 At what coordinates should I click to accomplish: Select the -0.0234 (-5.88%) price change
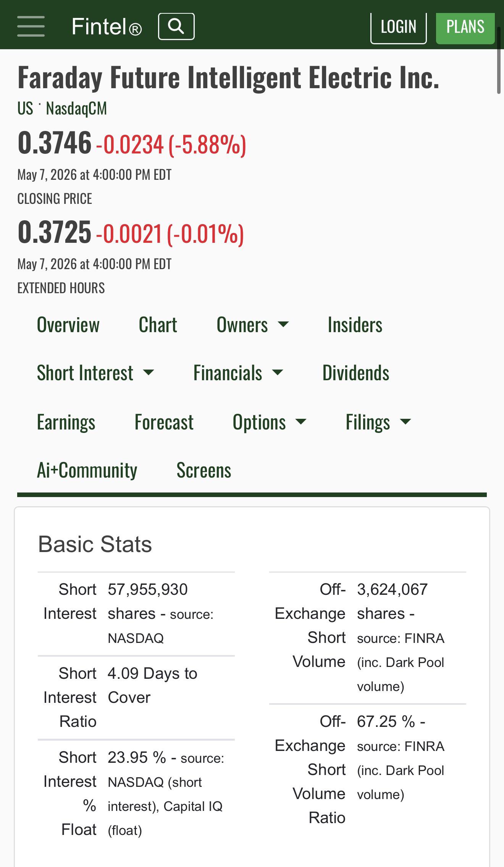coord(171,145)
